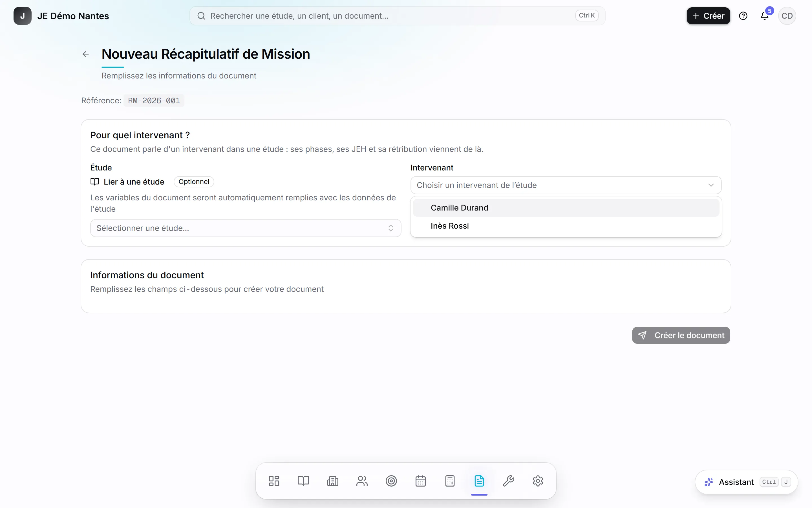The width and height of the screenshot is (812, 508).
Task: Click the Lier à une étude label
Action: click(134, 182)
